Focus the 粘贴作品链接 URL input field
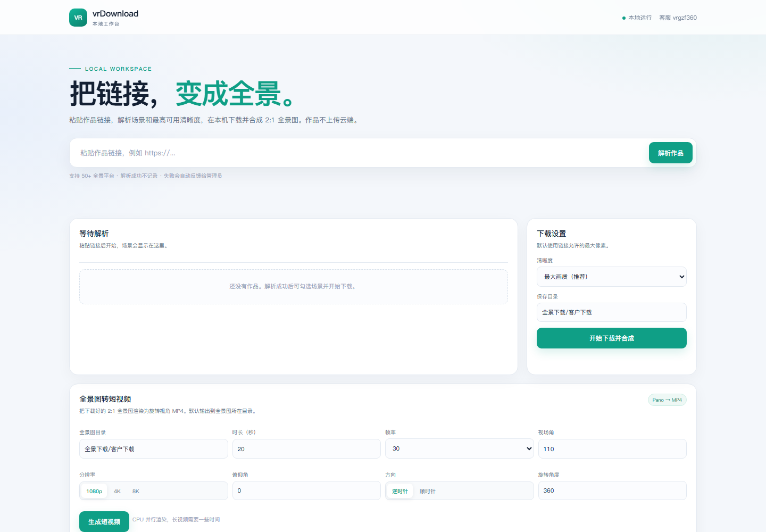The height and width of the screenshot is (532, 766). coord(361,153)
